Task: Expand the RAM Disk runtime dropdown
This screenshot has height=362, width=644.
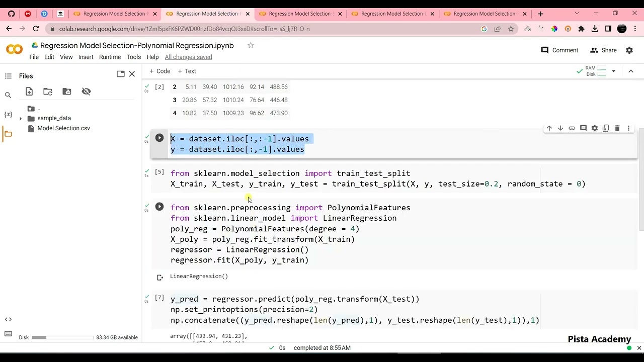Action: 613,71
